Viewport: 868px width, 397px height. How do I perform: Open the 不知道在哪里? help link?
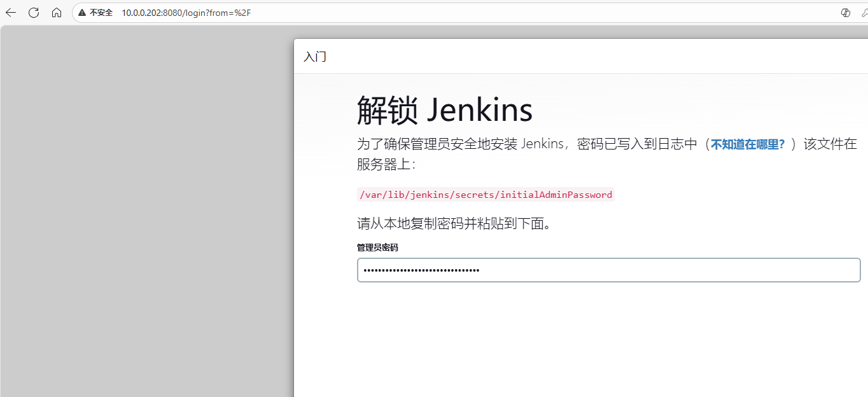coord(748,144)
